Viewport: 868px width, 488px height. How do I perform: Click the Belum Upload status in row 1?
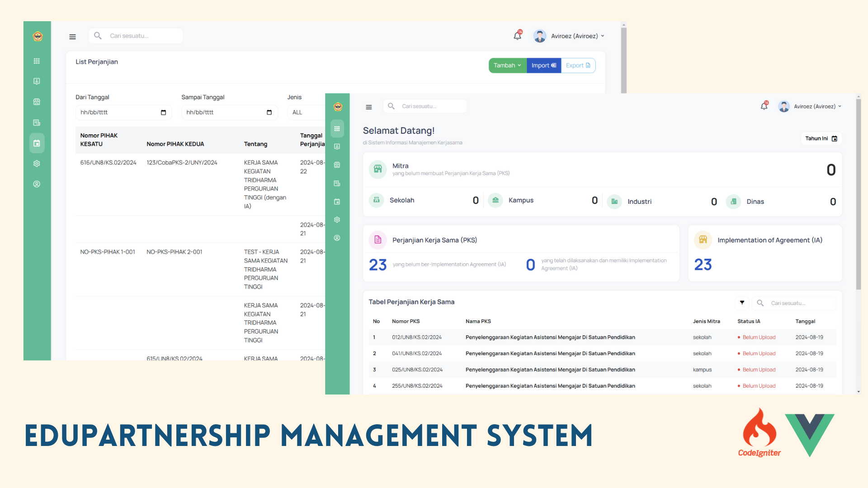click(759, 338)
